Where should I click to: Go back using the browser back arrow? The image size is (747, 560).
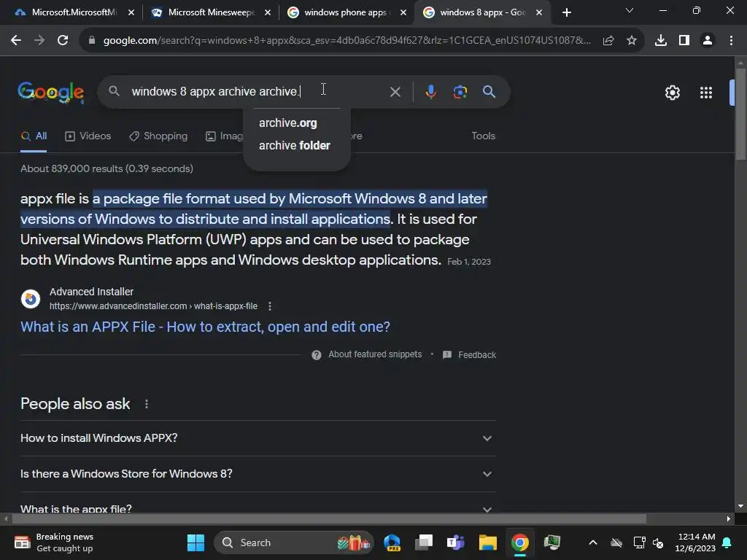pos(16,41)
